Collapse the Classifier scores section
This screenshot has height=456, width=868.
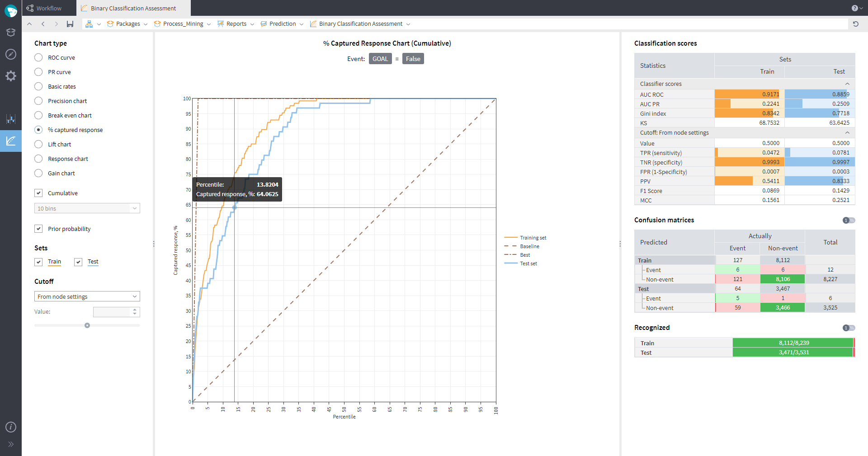point(847,84)
